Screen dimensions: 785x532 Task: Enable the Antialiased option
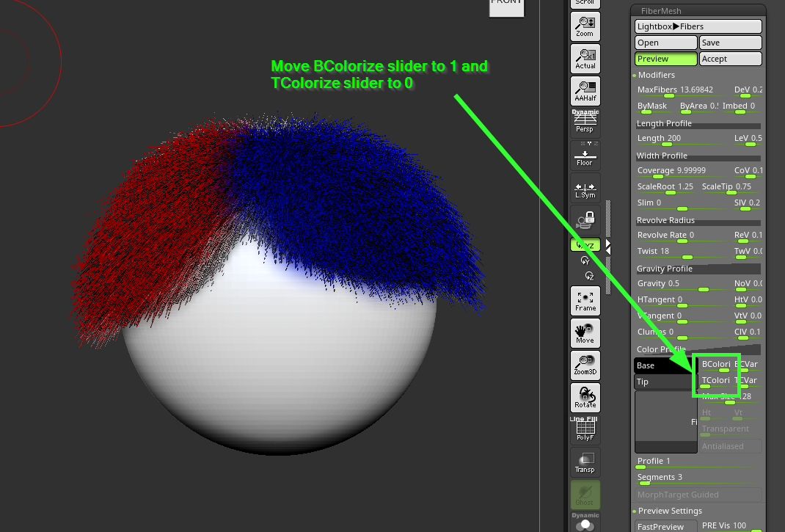pos(731,446)
